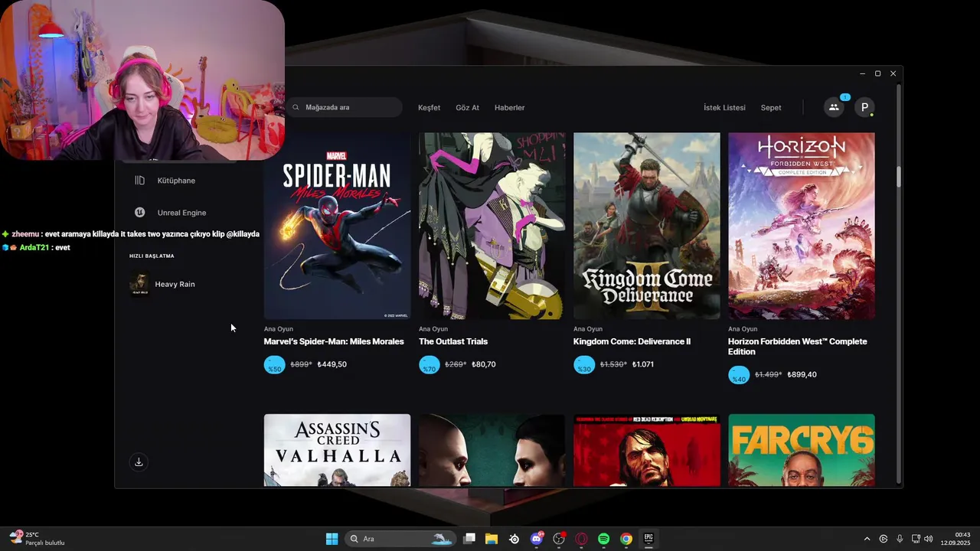Click the ₺899,40 Horizon price
This screenshot has height=551, width=980.
[802, 375]
